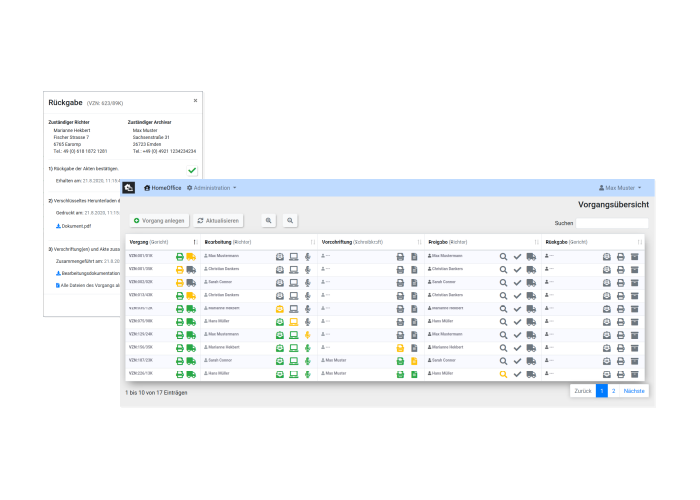Viewport: 700px width, 500px height.
Task: Open the Administration dropdown menu
Action: pyautogui.click(x=213, y=188)
